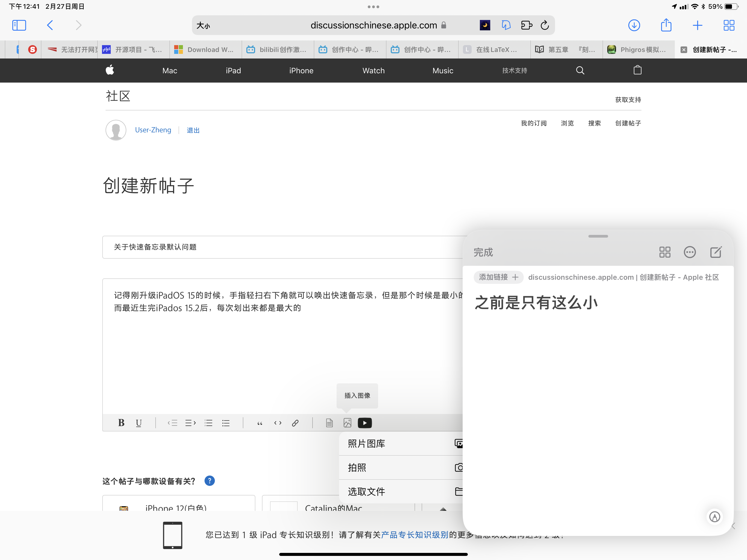The image size is (747, 560).
Task: Tap the Add Link button
Action: pyautogui.click(x=498, y=277)
